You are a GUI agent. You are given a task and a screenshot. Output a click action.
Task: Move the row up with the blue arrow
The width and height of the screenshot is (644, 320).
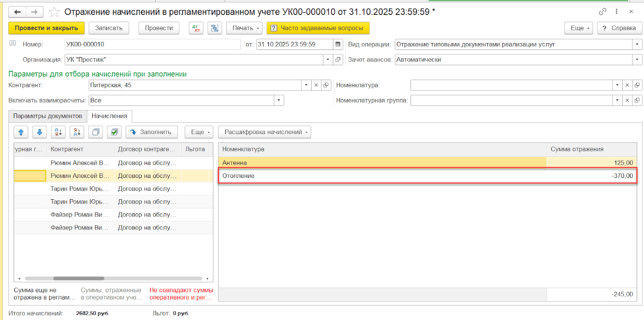click(x=21, y=132)
